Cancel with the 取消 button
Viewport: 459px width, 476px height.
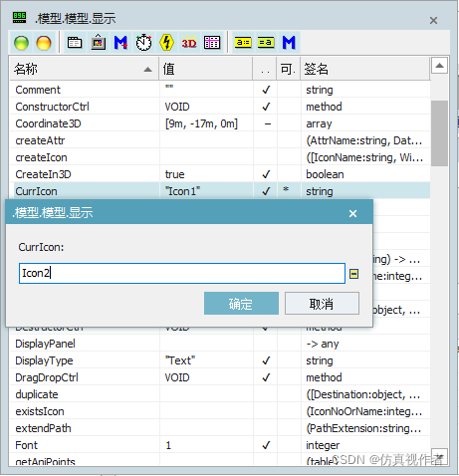pyautogui.click(x=322, y=304)
